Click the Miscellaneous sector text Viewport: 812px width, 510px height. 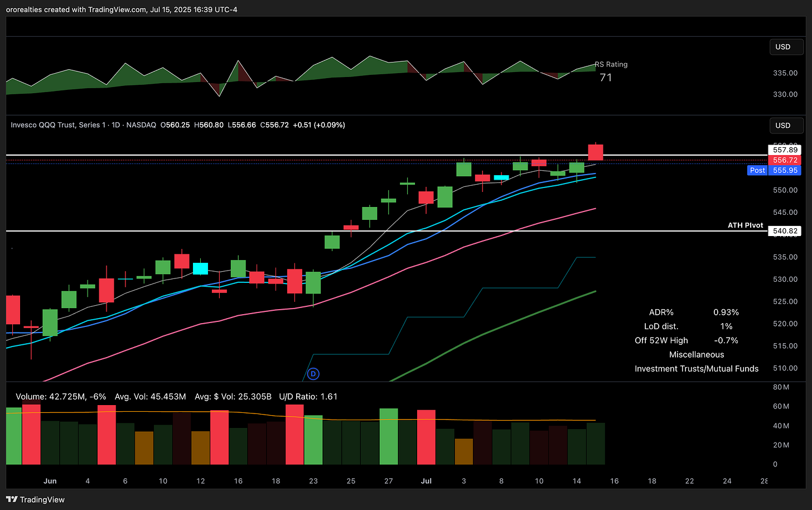(x=697, y=354)
